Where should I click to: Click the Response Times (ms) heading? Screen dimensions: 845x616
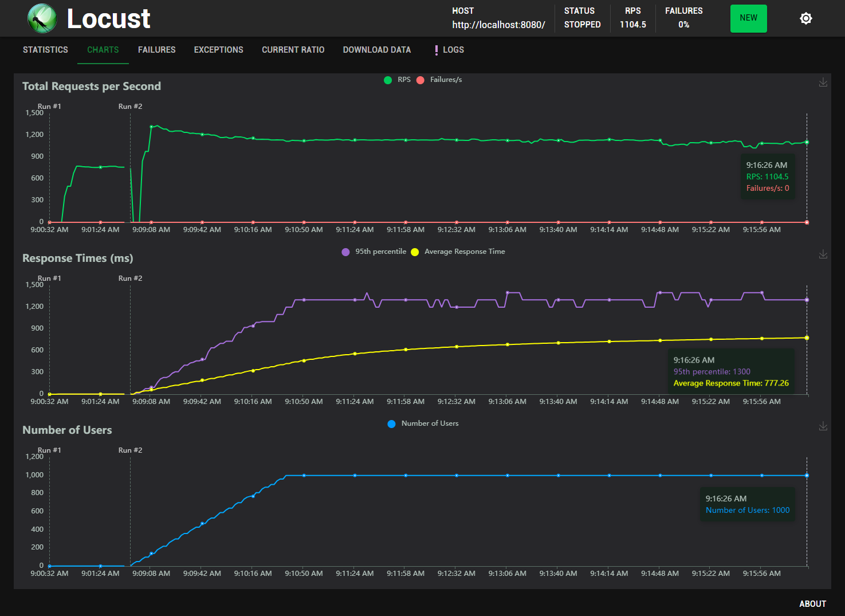tap(78, 258)
